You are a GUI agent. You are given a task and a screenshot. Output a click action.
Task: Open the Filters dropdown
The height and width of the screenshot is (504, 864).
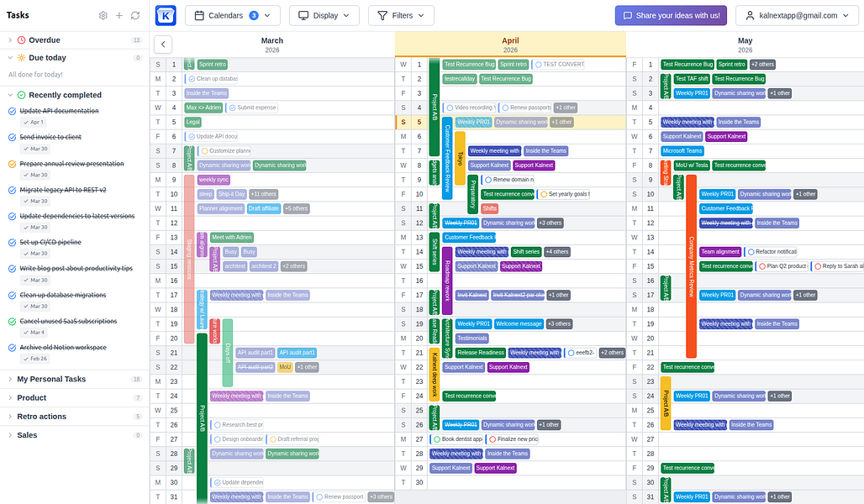[x=401, y=15]
